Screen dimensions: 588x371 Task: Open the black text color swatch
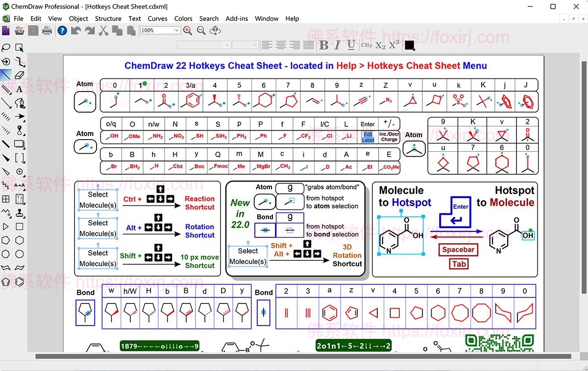click(x=410, y=45)
